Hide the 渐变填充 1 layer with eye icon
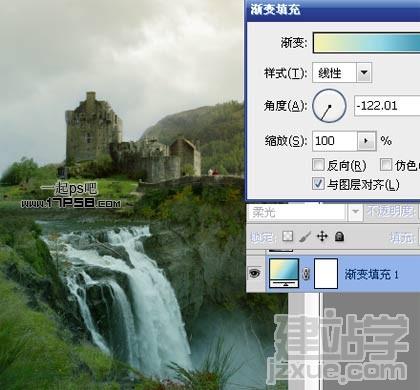This screenshot has height=390, width=420. coord(255,274)
